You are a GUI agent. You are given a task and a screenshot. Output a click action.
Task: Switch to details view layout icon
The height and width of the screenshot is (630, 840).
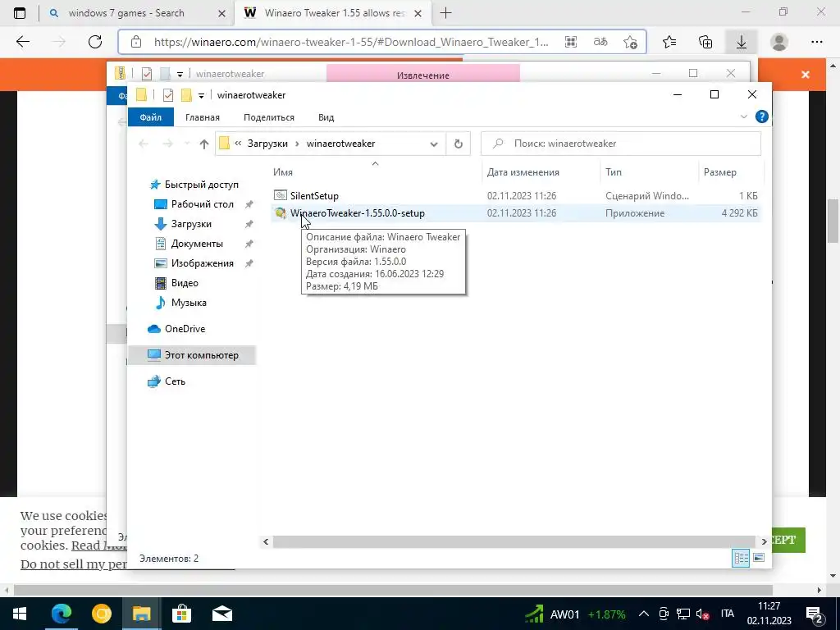(x=741, y=558)
